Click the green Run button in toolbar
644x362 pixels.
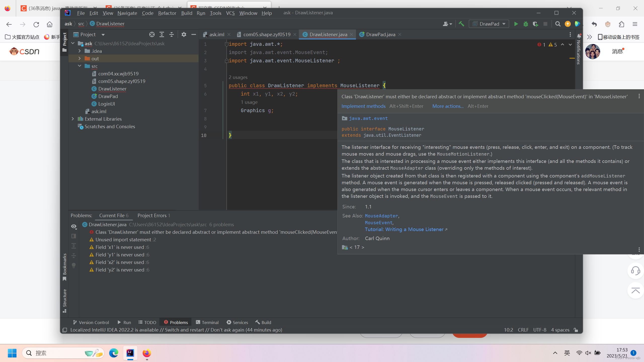click(x=516, y=24)
